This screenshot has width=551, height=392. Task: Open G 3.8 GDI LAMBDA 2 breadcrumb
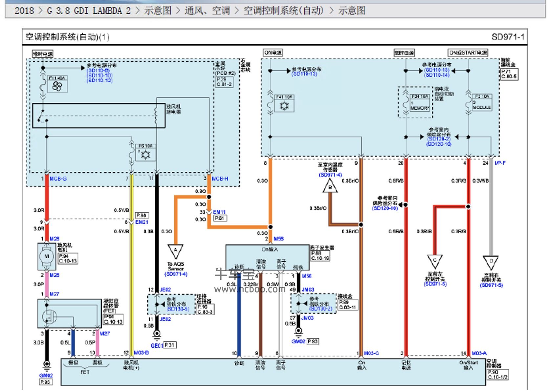tap(89, 11)
